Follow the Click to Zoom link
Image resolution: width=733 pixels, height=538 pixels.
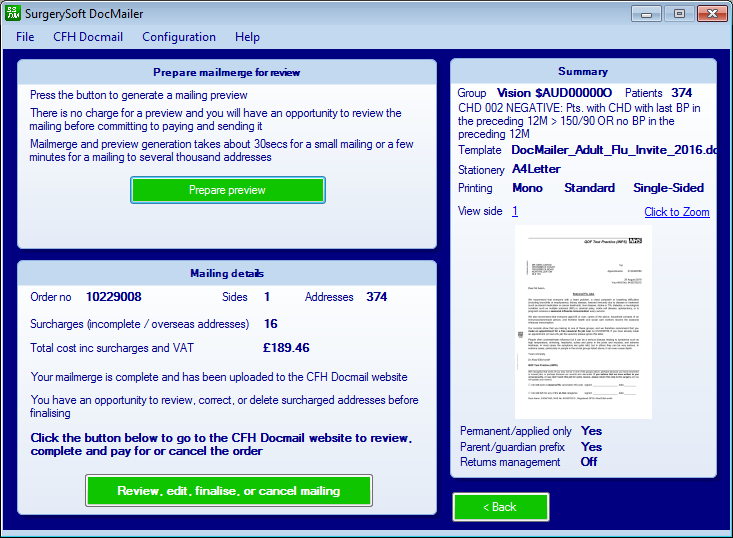(676, 212)
